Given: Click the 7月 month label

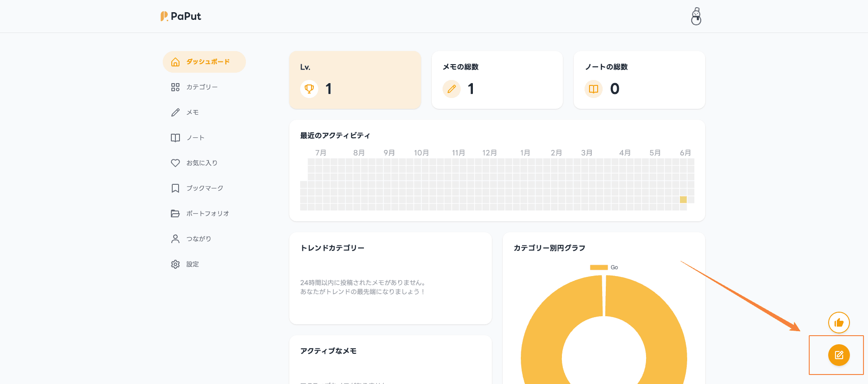Looking at the screenshot, I should pyautogui.click(x=321, y=153).
